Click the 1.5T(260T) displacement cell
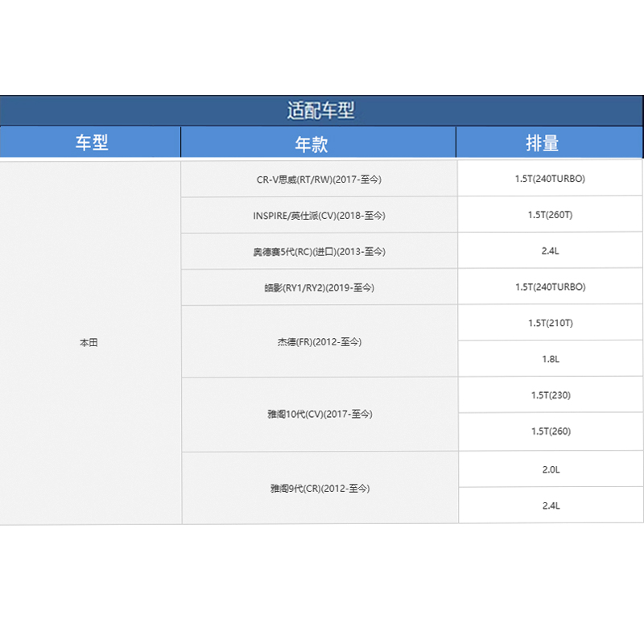 [x=550, y=214]
